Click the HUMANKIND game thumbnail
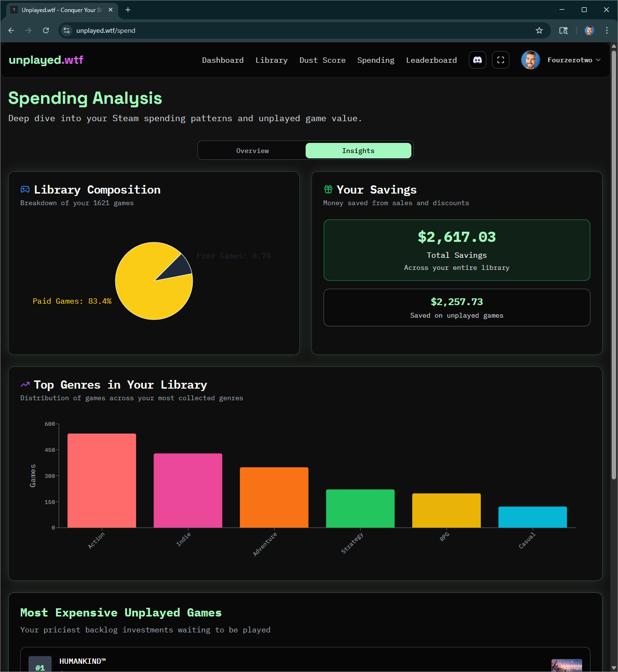The height and width of the screenshot is (672, 618). tap(567, 665)
